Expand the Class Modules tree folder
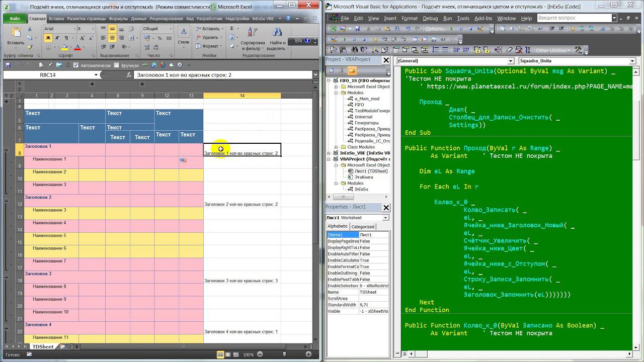This screenshot has width=644, height=362. click(x=336, y=147)
